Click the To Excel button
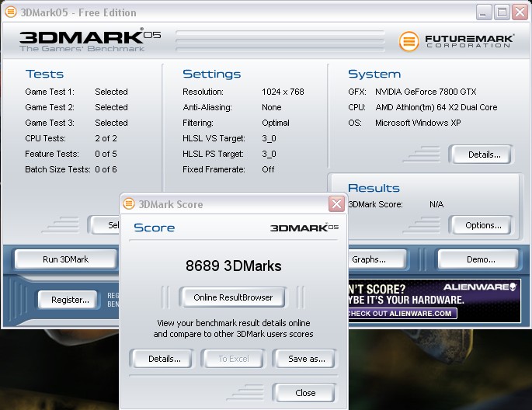This screenshot has width=532, height=410. pyautogui.click(x=234, y=359)
